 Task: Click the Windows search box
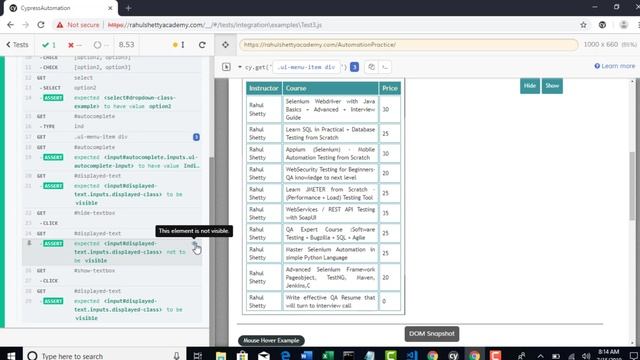104,356
